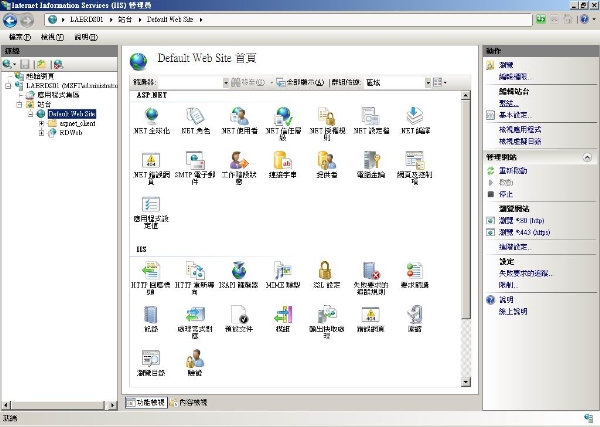
Task: Open the ISAPI 篩選器 feature icon
Action: pos(240,270)
